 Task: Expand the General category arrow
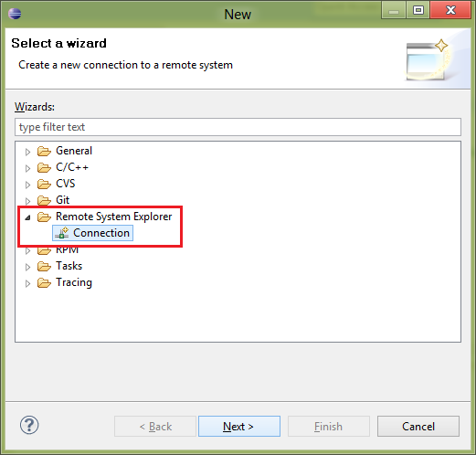(27, 152)
